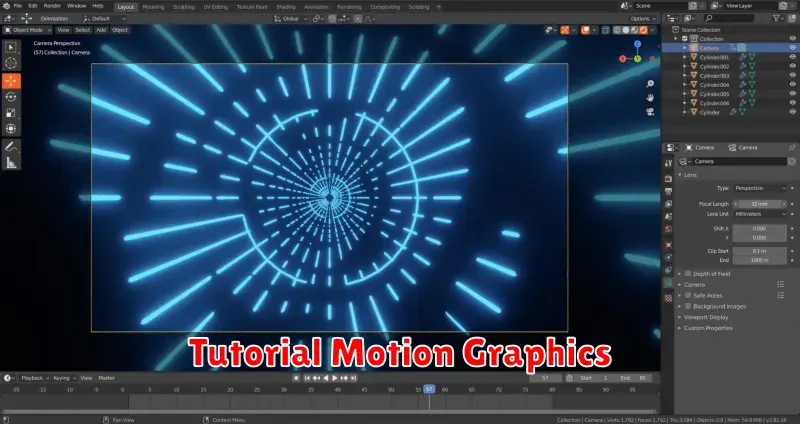Open the Tool properties tab icon
The width and height of the screenshot is (800, 424).
click(x=668, y=163)
